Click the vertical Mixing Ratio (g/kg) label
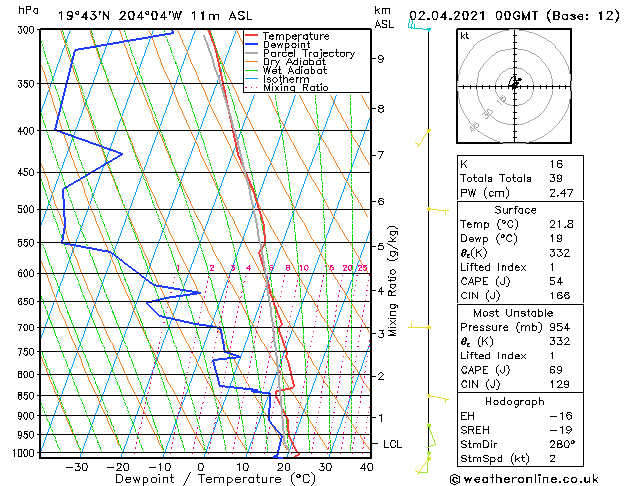The width and height of the screenshot is (629, 486). click(x=392, y=281)
